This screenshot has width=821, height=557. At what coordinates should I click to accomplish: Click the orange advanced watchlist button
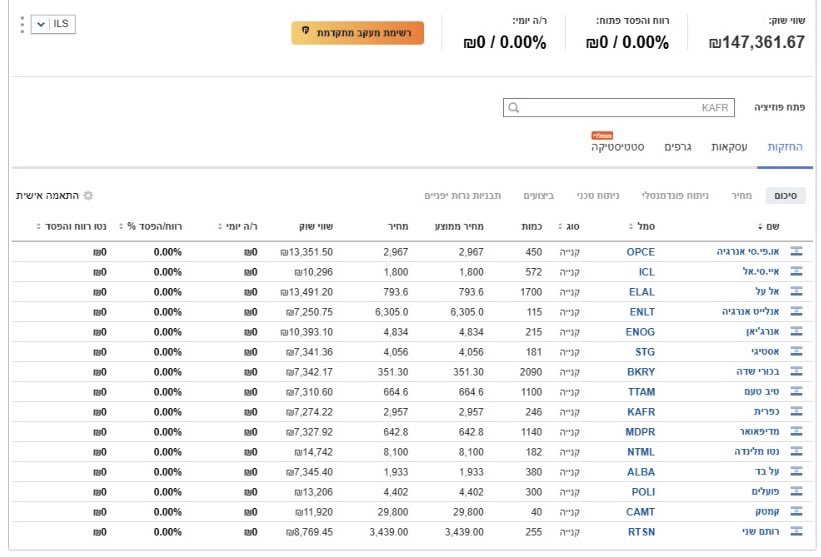click(x=358, y=33)
